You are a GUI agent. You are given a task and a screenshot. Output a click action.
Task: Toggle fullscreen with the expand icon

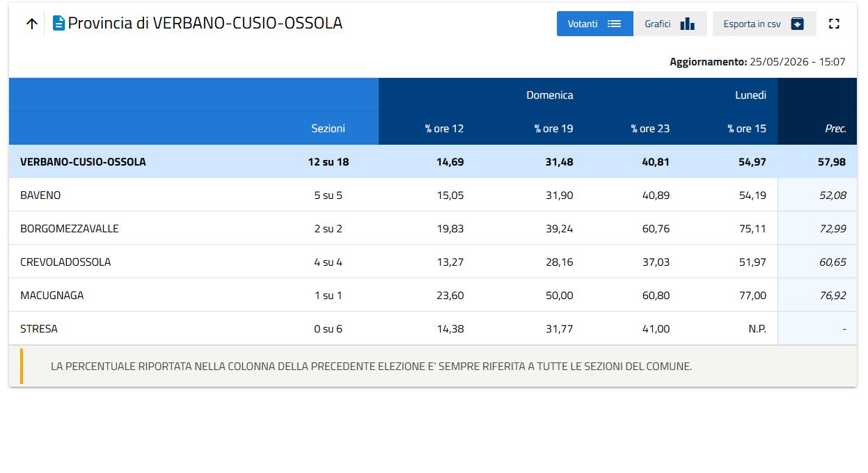coord(834,24)
